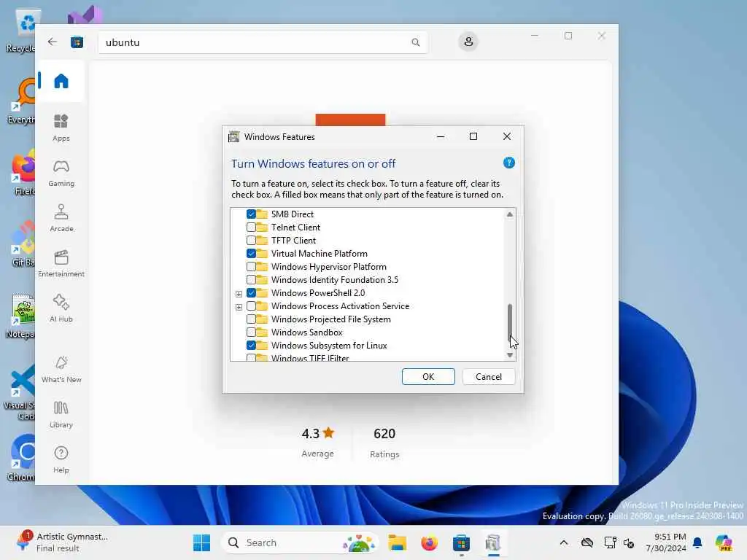Open the Artistic Gymnastics news widget

[62, 542]
